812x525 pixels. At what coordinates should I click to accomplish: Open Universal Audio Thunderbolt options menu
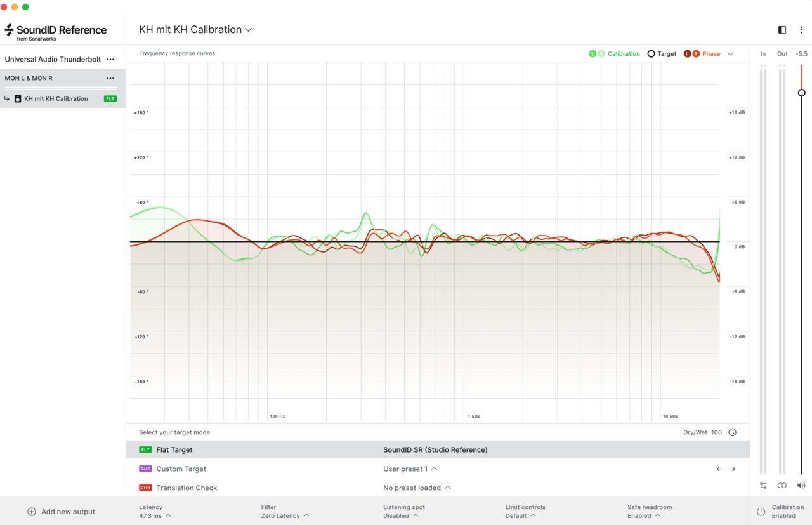coord(110,59)
